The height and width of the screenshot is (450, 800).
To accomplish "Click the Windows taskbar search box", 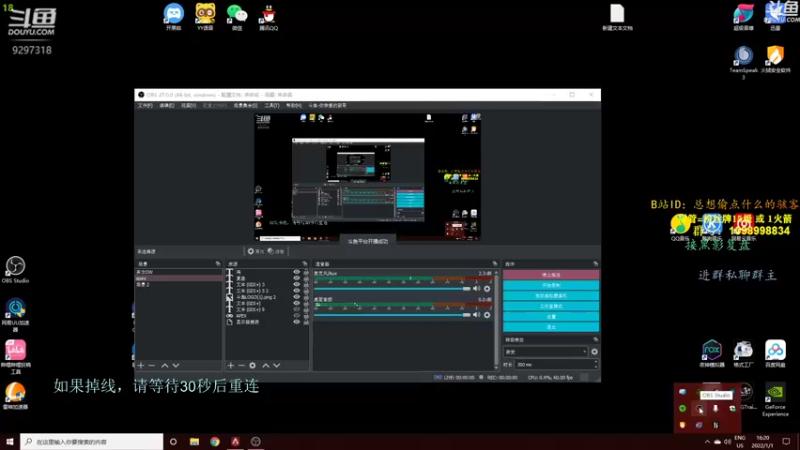I will pyautogui.click(x=92, y=442).
